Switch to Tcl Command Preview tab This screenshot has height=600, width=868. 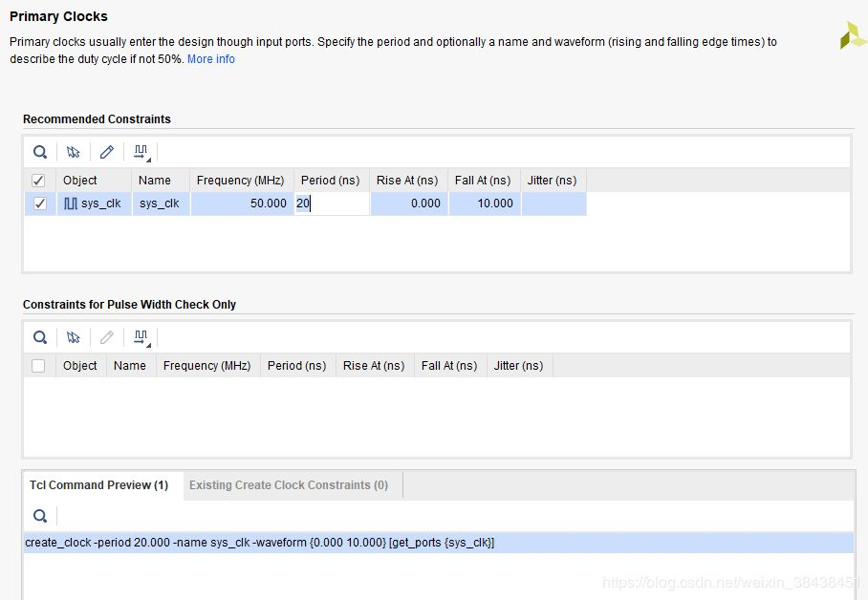tap(98, 485)
